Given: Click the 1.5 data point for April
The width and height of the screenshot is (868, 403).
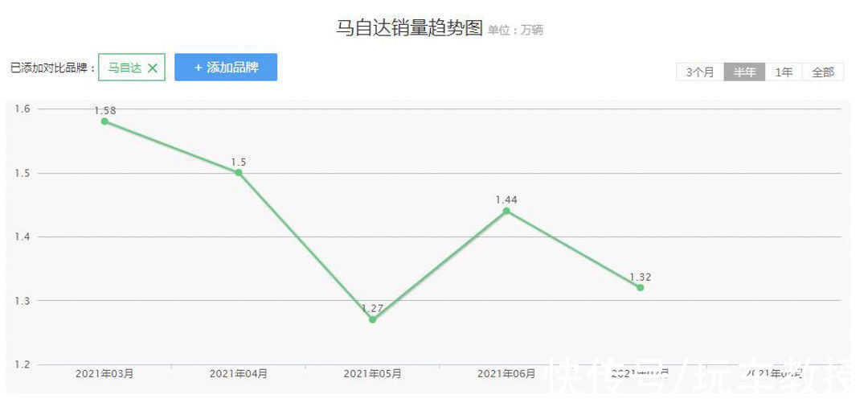Looking at the screenshot, I should pos(239,172).
